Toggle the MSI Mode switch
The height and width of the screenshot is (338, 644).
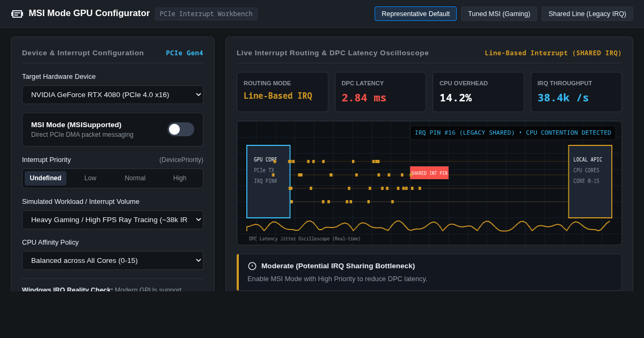181,129
